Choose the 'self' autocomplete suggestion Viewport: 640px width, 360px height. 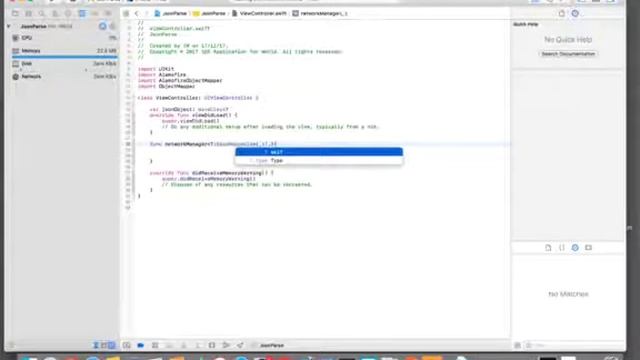point(319,152)
